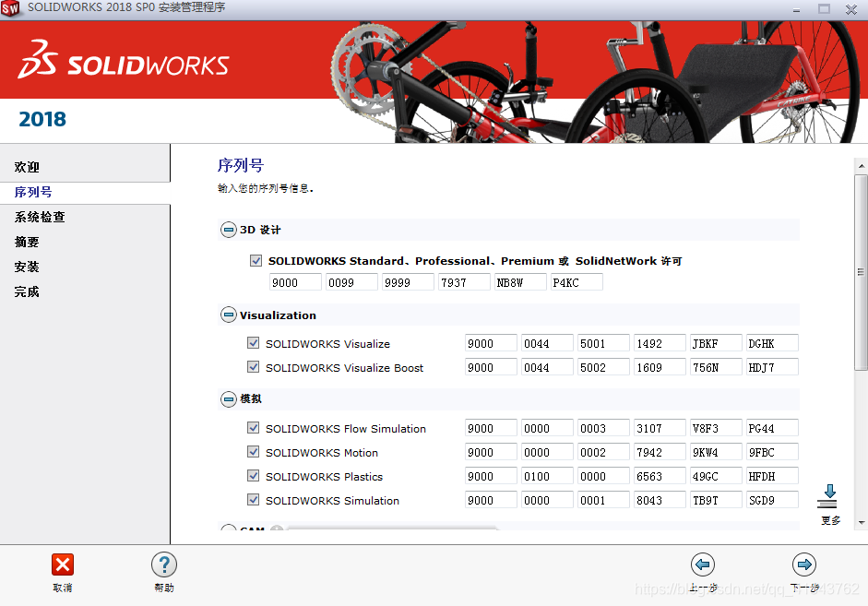Click Motion serial field 9FBC
The height and width of the screenshot is (606, 868).
[x=772, y=452]
